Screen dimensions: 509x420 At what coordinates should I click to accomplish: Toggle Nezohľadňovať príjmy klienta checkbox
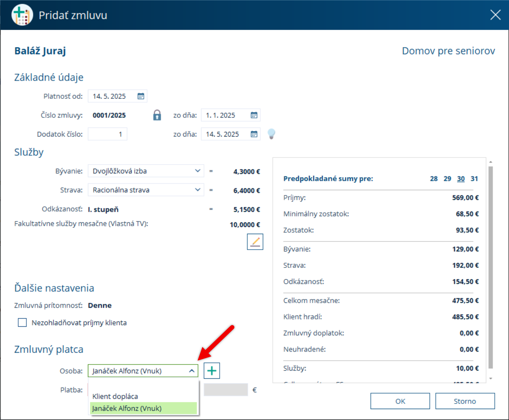(x=23, y=322)
